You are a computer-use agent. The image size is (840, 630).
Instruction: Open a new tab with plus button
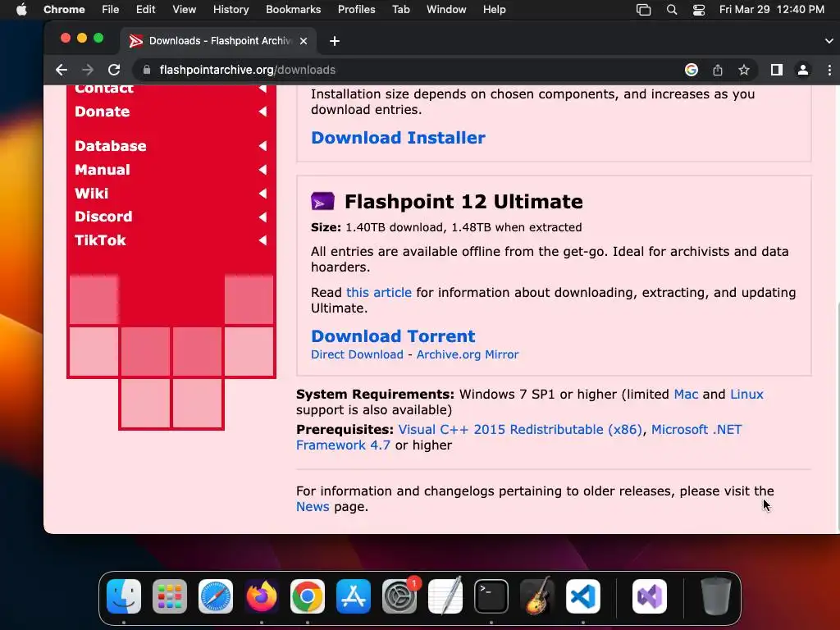point(335,41)
